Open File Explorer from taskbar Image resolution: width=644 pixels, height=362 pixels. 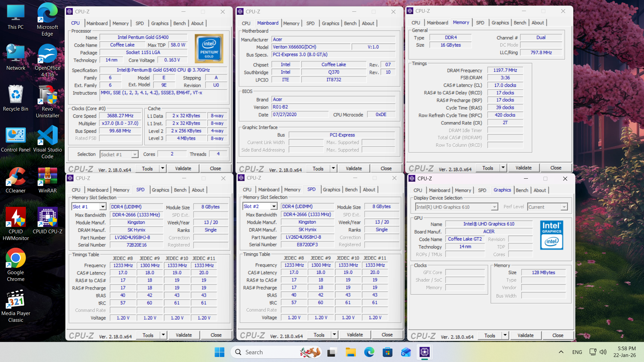(351, 352)
